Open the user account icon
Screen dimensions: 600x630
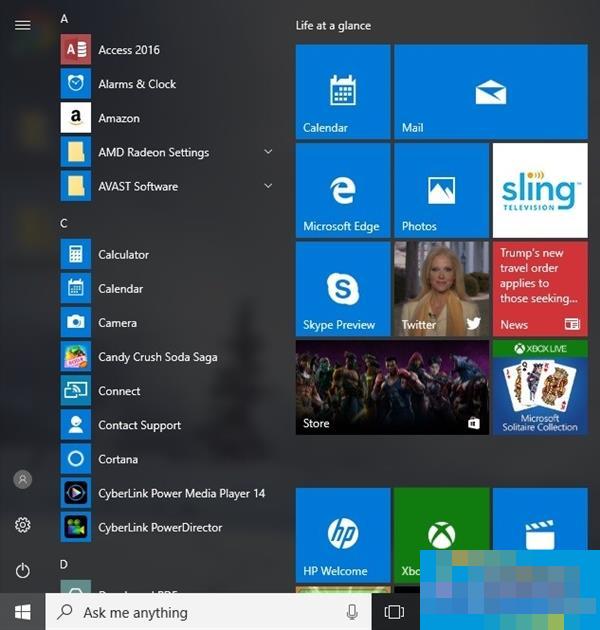pyautogui.click(x=23, y=479)
